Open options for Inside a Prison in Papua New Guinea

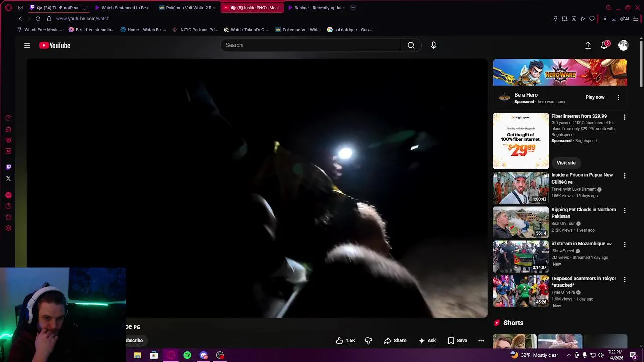tap(625, 176)
